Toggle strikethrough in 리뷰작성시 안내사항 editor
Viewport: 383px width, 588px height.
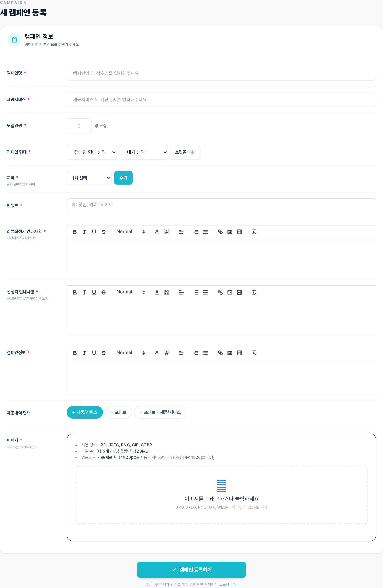click(x=104, y=232)
